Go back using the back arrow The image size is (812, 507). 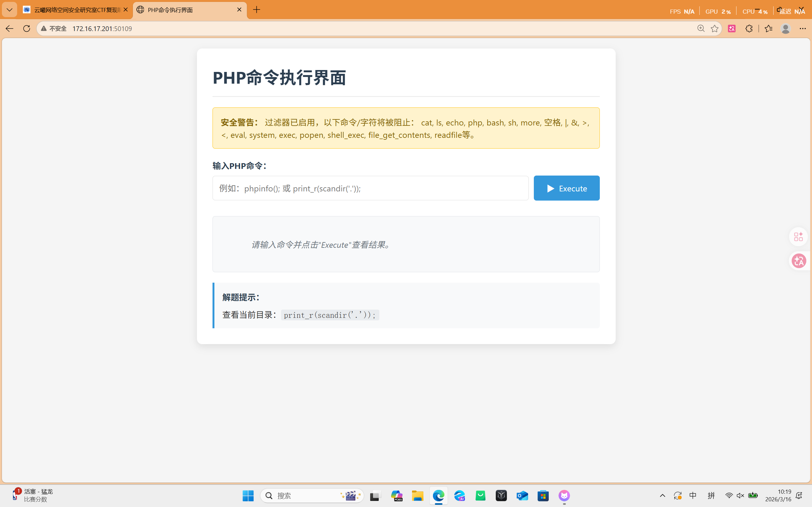[10, 29]
